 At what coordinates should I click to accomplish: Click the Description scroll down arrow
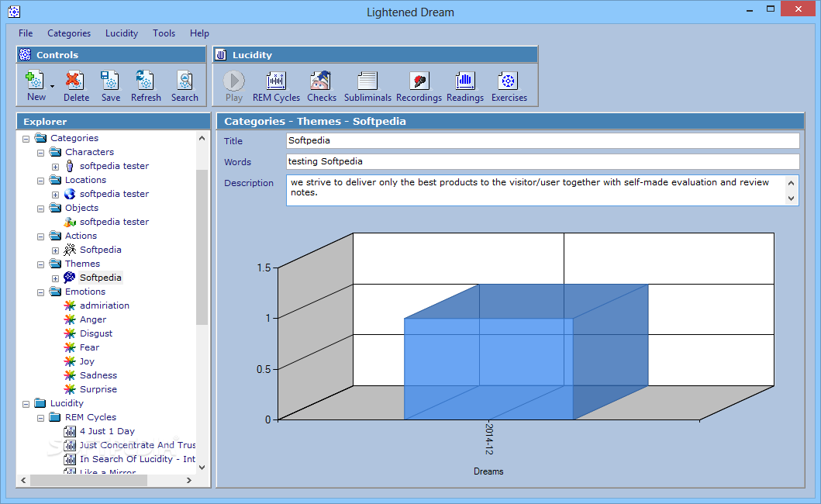coord(792,198)
